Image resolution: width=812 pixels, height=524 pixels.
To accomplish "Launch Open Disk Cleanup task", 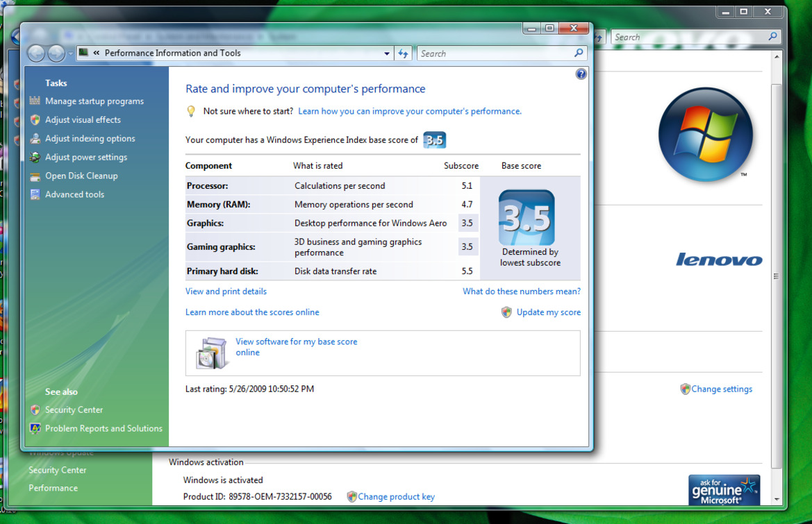I will point(81,176).
